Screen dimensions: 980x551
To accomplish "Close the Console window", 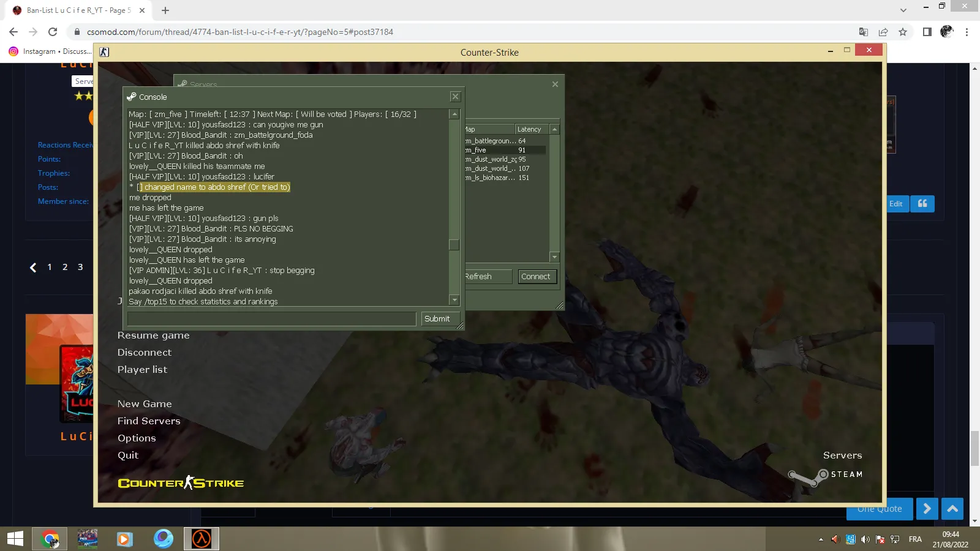I will [x=455, y=97].
